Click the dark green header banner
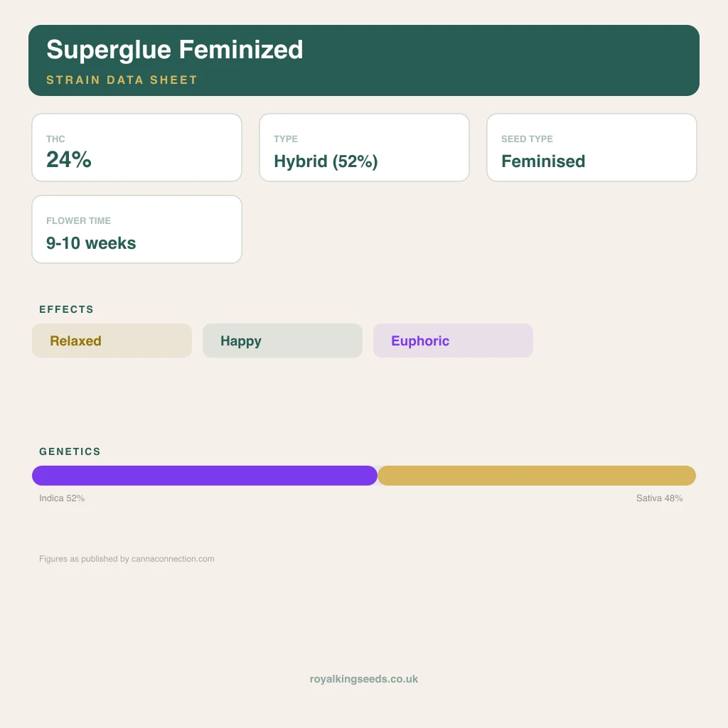This screenshot has height=728, width=728. (x=364, y=60)
